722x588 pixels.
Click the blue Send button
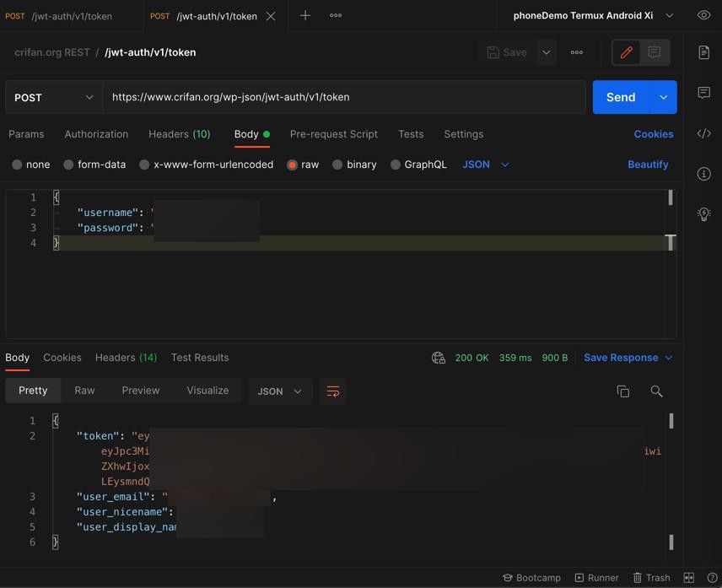point(621,98)
